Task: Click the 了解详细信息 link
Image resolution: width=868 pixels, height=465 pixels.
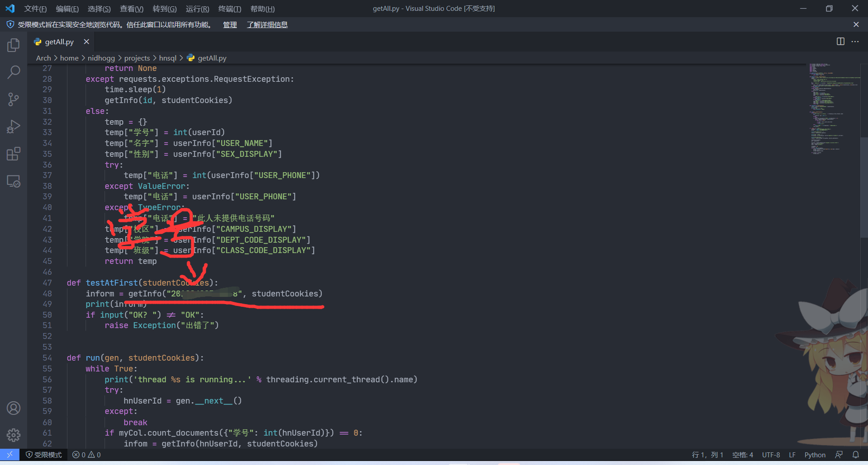Action: tap(267, 25)
